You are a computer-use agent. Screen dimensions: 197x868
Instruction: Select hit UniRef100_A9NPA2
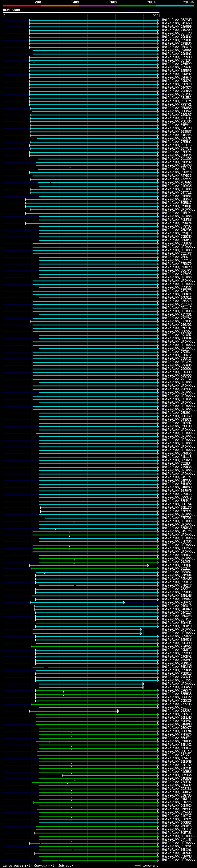[x=177, y=74]
